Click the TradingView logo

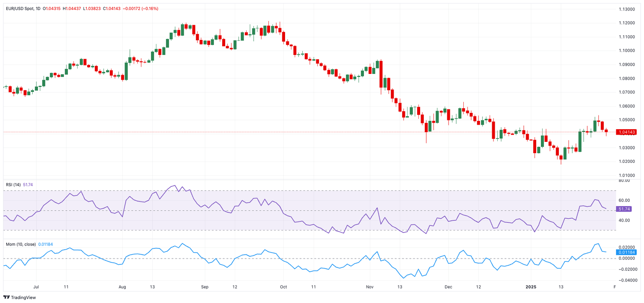19,298
